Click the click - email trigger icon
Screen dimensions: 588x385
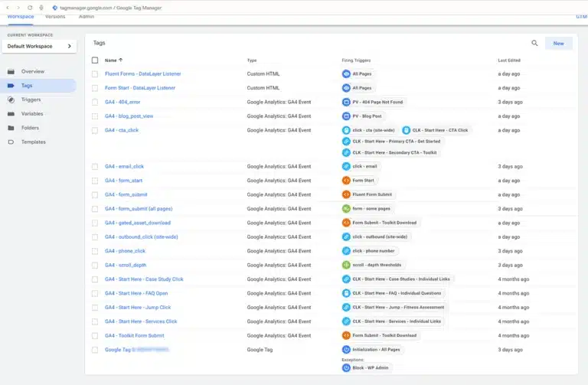(x=346, y=166)
